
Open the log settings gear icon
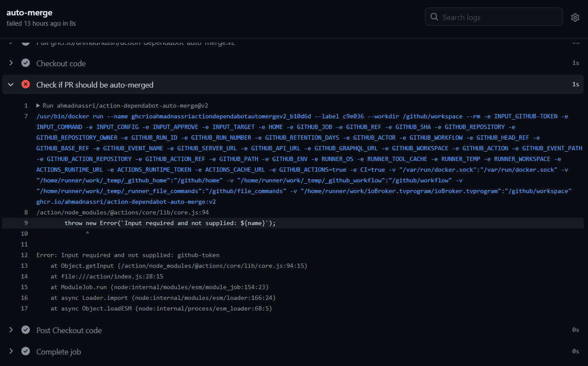point(575,17)
